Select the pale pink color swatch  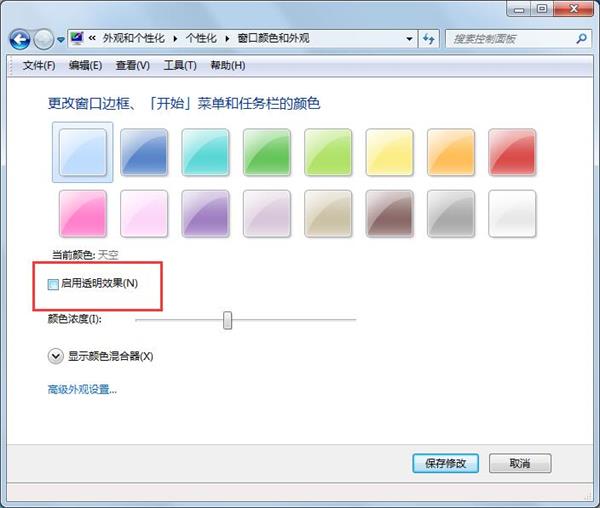coord(144,213)
